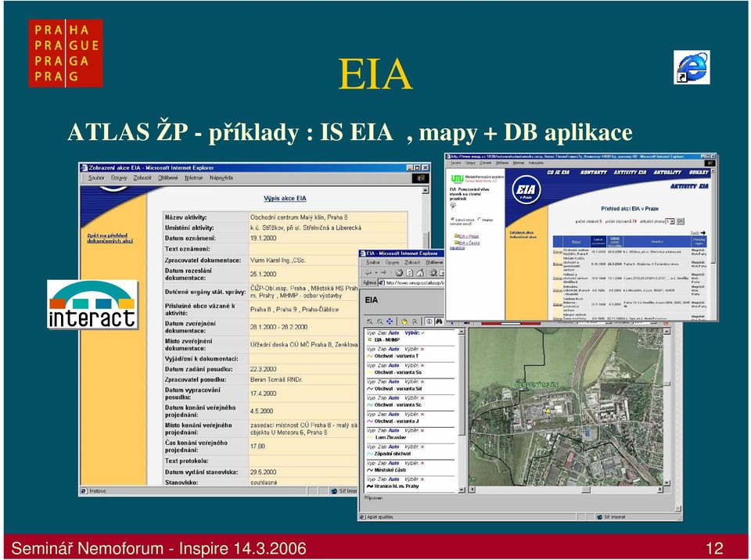Set Obchvat - varianta T layer to Vyp
Screen dimensions: 751x560
[x=371, y=350]
